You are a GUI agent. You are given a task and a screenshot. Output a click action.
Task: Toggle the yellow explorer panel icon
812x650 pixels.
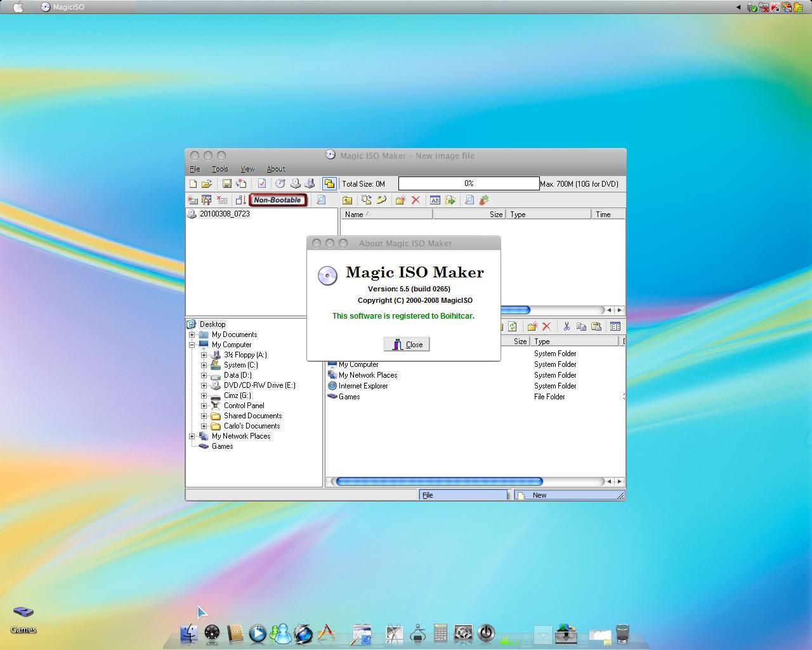tap(329, 183)
